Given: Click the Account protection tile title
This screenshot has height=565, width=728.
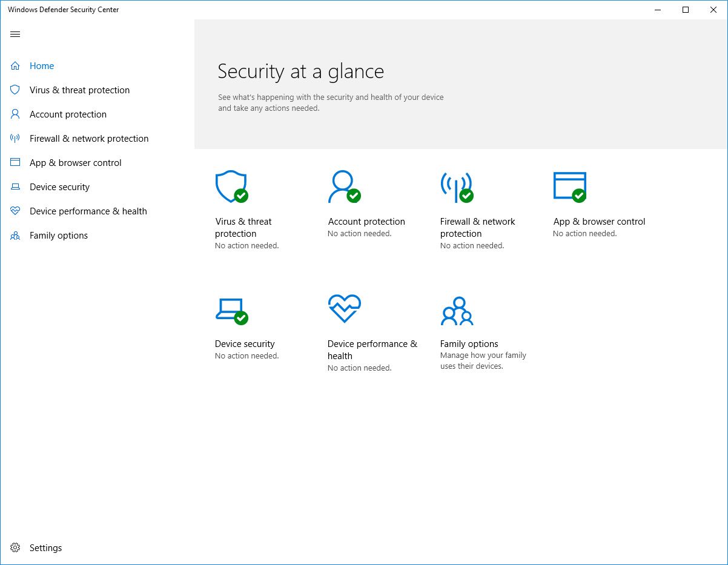Looking at the screenshot, I should (366, 222).
